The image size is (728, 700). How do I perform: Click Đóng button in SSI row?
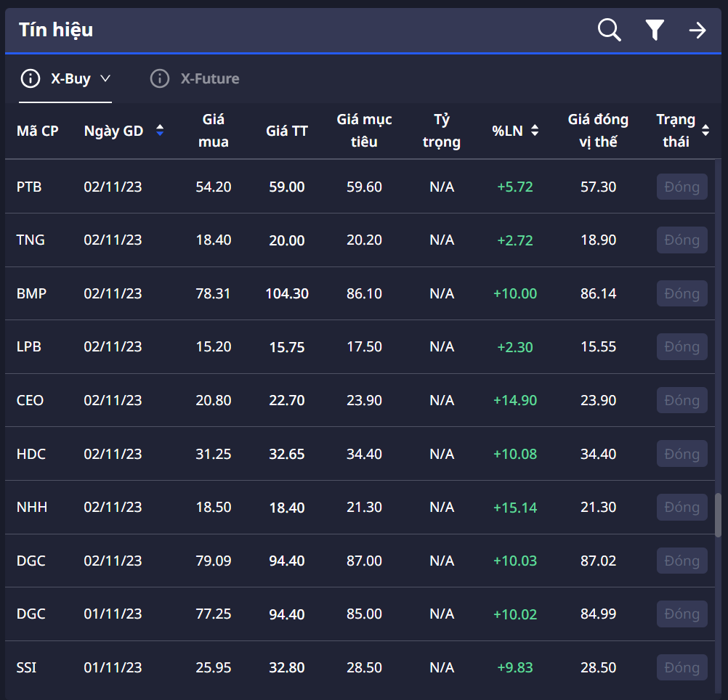[682, 667]
